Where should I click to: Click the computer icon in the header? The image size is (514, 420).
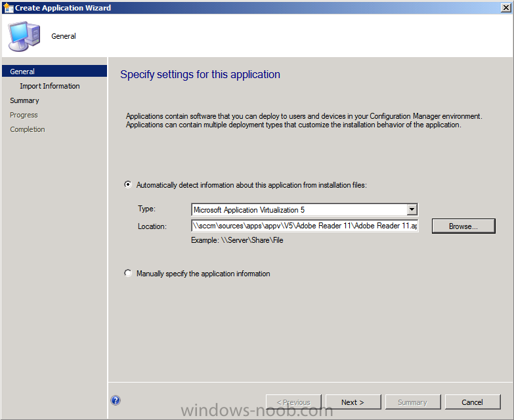pos(24,36)
